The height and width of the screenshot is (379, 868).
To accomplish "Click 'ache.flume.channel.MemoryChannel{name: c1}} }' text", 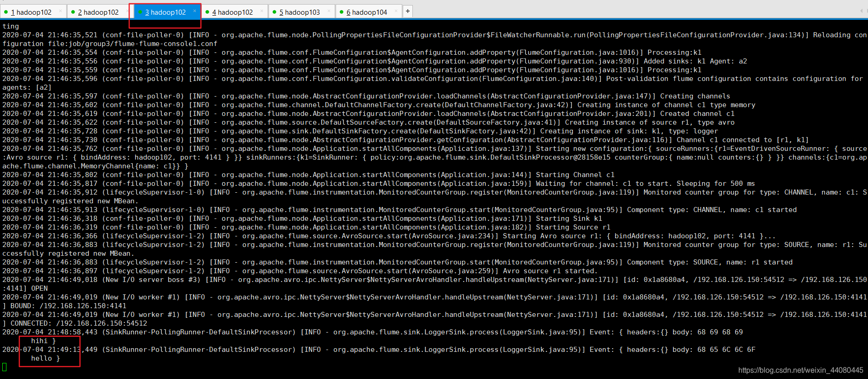I will click(x=95, y=166).
